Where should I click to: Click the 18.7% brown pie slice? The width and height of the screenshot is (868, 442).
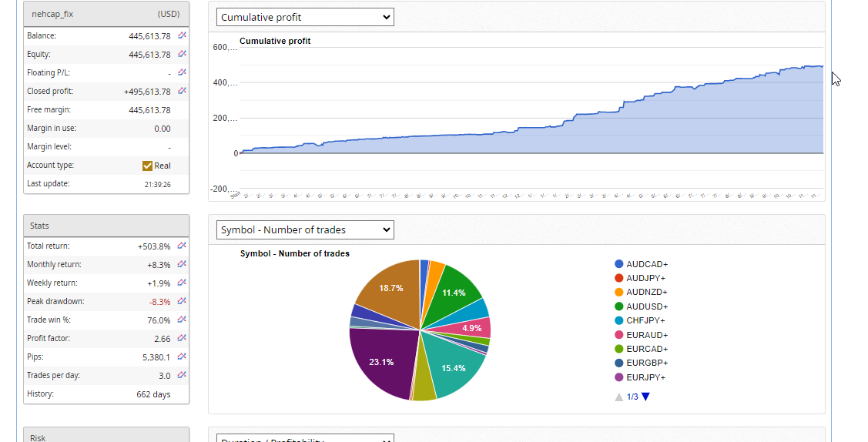tap(391, 289)
